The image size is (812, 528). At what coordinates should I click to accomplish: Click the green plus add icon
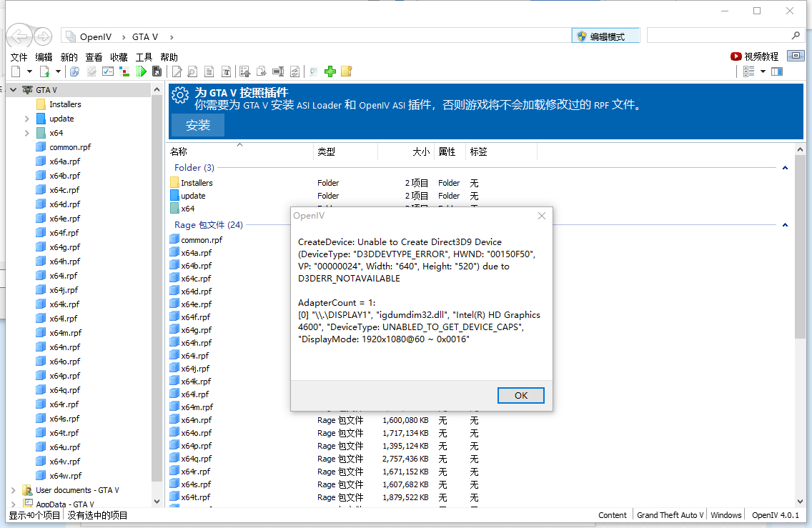point(330,71)
